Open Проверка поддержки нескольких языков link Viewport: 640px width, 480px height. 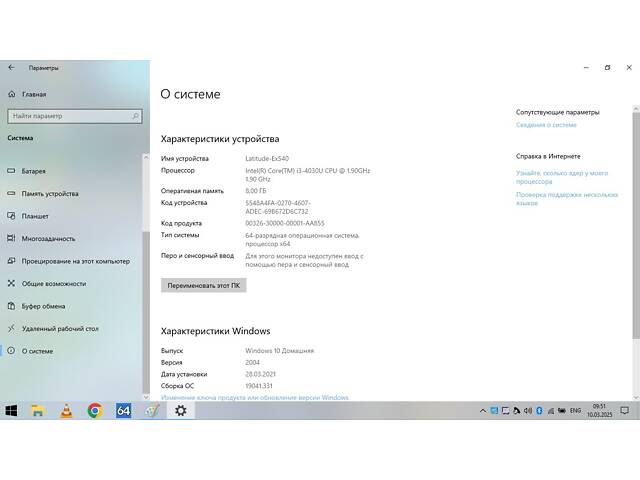[567, 199]
